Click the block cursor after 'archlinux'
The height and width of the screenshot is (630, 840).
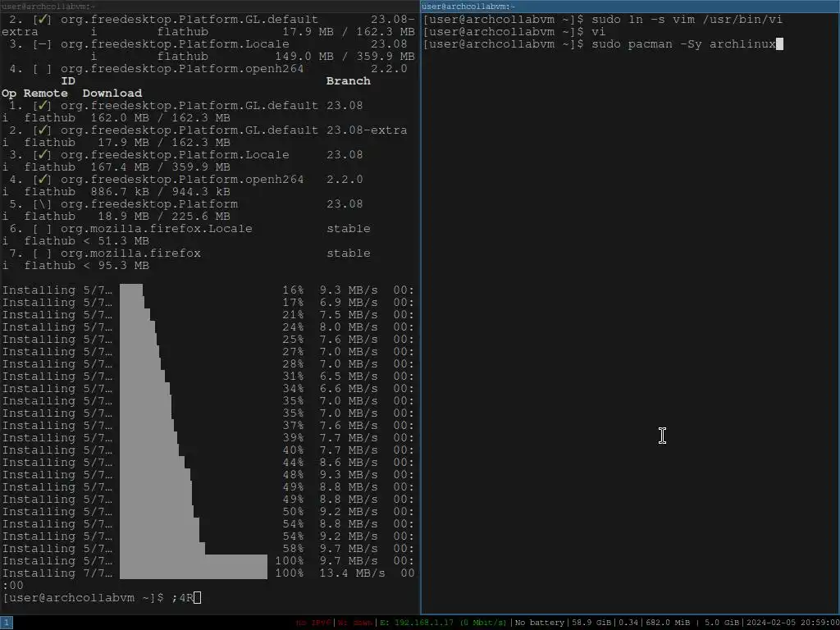pyautogui.click(x=779, y=44)
